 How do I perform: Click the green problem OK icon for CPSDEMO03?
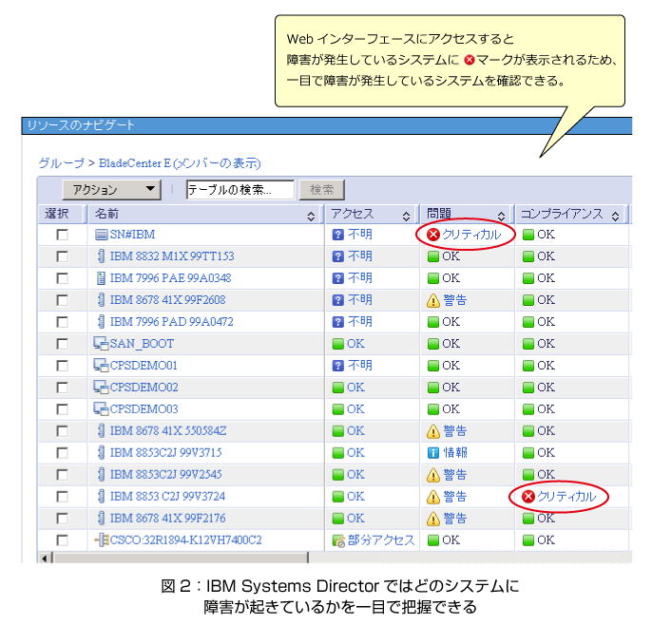(x=433, y=409)
